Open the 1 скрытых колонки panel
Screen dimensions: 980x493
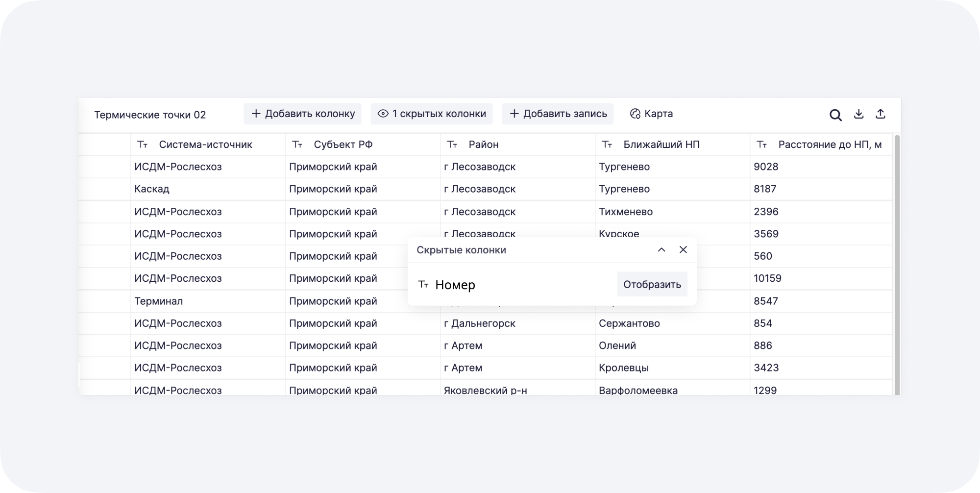431,113
